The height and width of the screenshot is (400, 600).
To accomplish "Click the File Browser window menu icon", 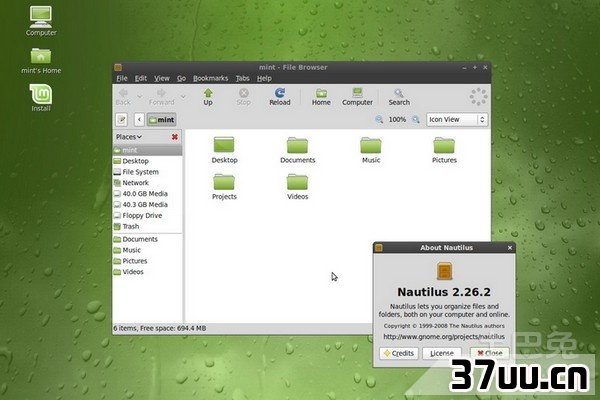I will (x=118, y=67).
